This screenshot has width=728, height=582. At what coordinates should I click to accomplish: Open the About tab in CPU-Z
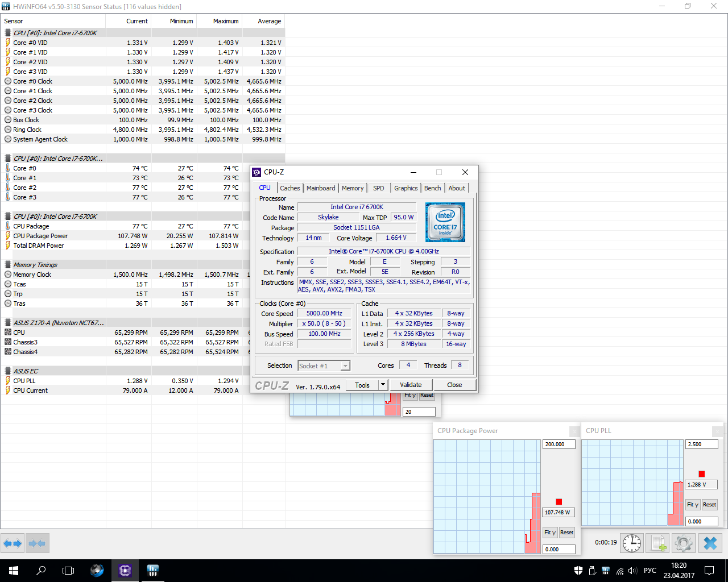(x=457, y=188)
